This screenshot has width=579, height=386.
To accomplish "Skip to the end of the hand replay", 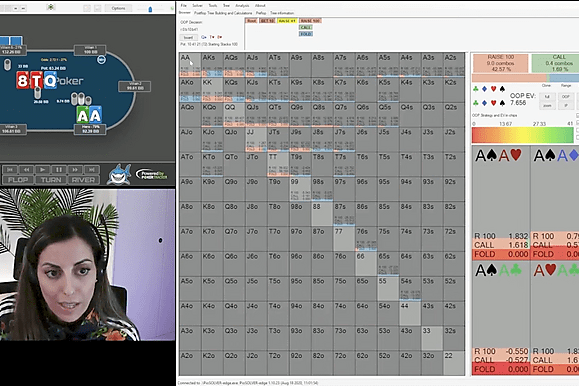I will (x=91, y=170).
